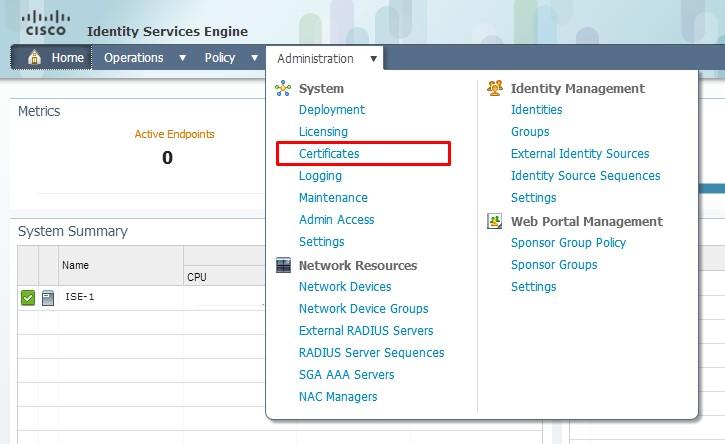This screenshot has height=444, width=725.
Task: Open the Policy menu
Action: 220,58
